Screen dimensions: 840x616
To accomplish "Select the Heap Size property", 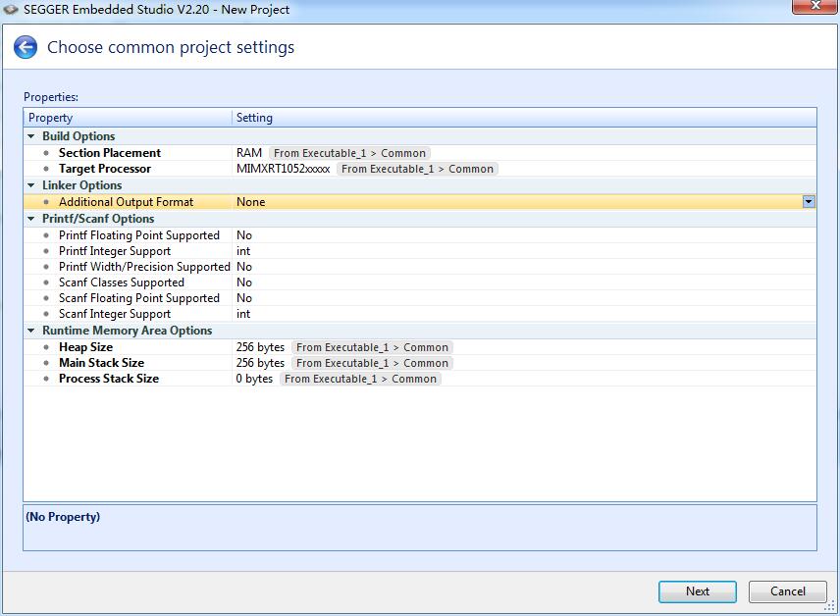I will (85, 347).
